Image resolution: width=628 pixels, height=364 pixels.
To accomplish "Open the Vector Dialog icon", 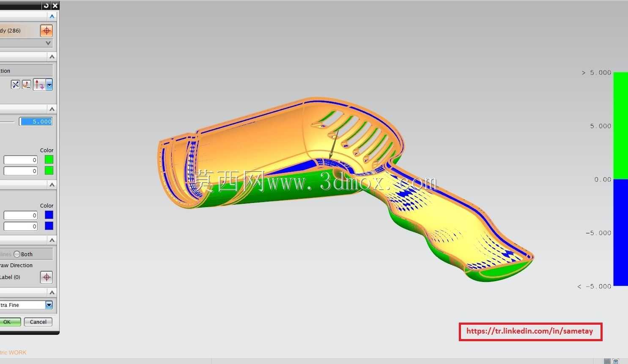I will click(x=27, y=85).
